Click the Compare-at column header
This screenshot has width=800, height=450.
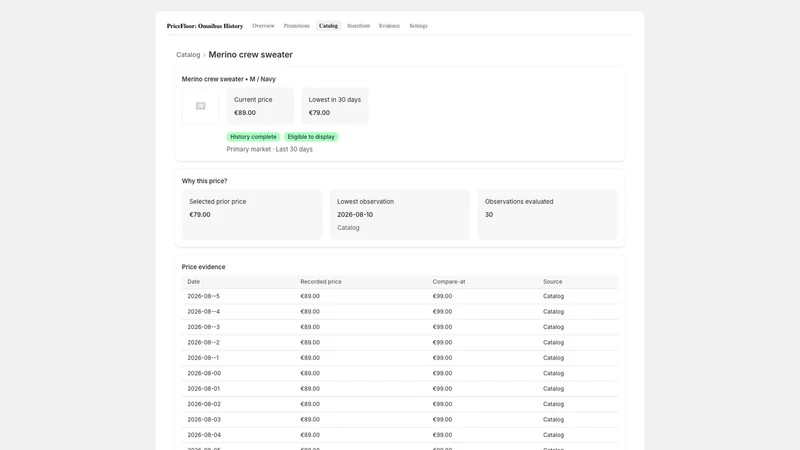point(449,282)
